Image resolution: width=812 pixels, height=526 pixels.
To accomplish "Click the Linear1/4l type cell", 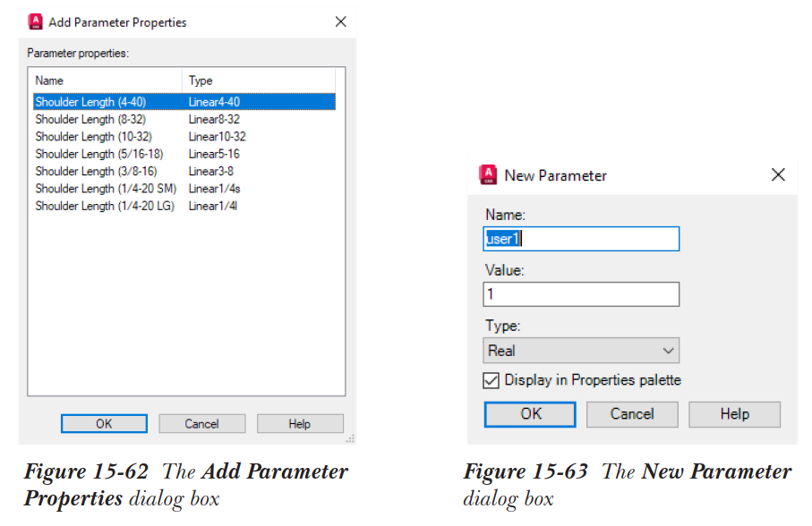I will coord(213,206).
